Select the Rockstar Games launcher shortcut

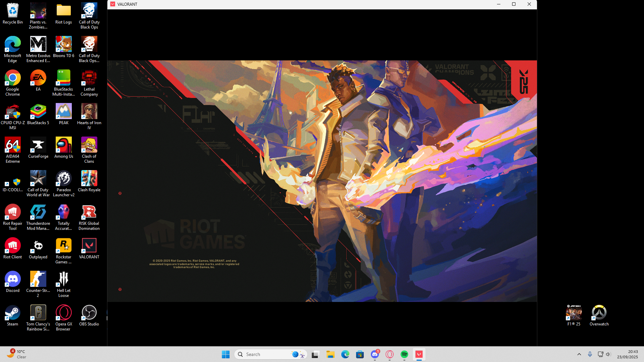tap(64, 251)
